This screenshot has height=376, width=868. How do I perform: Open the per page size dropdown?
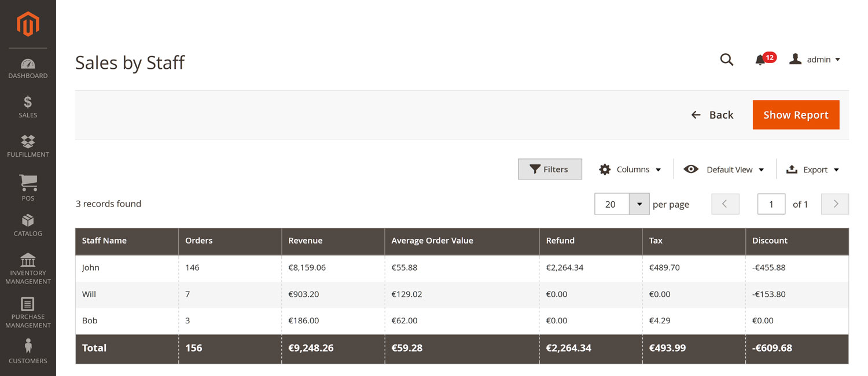tap(639, 204)
